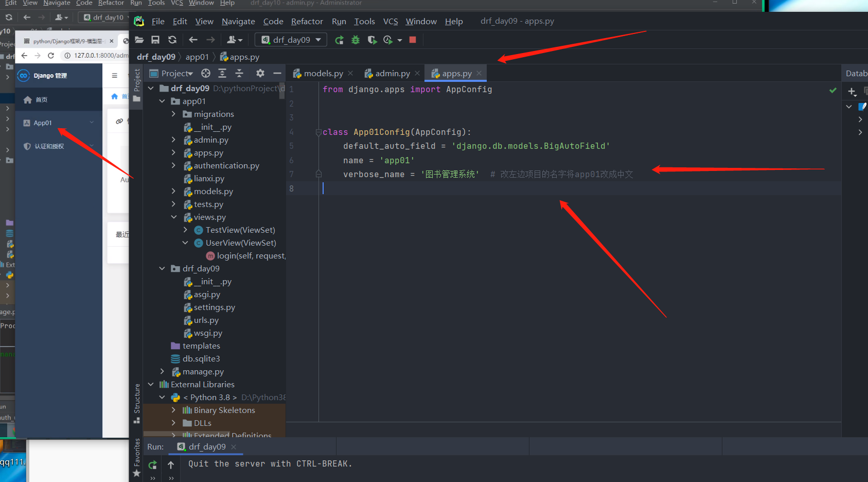
Task: Reload the browser page
Action: [x=51, y=56]
